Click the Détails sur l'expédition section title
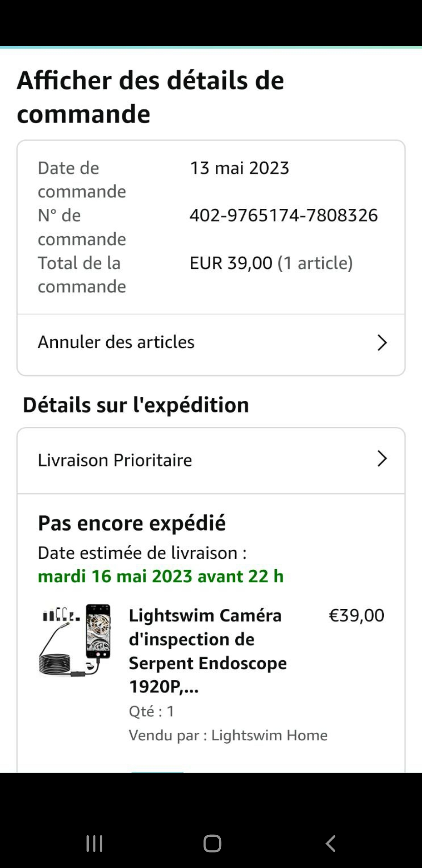Viewport: 422px width, 868px height. coord(136,405)
